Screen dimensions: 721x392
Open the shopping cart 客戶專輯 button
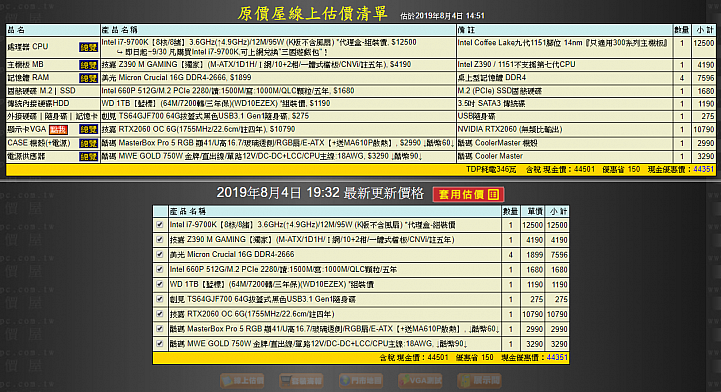(301, 381)
